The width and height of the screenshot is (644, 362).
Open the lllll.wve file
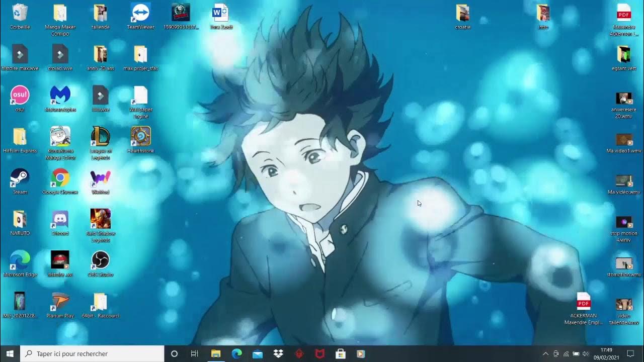[x=100, y=99]
